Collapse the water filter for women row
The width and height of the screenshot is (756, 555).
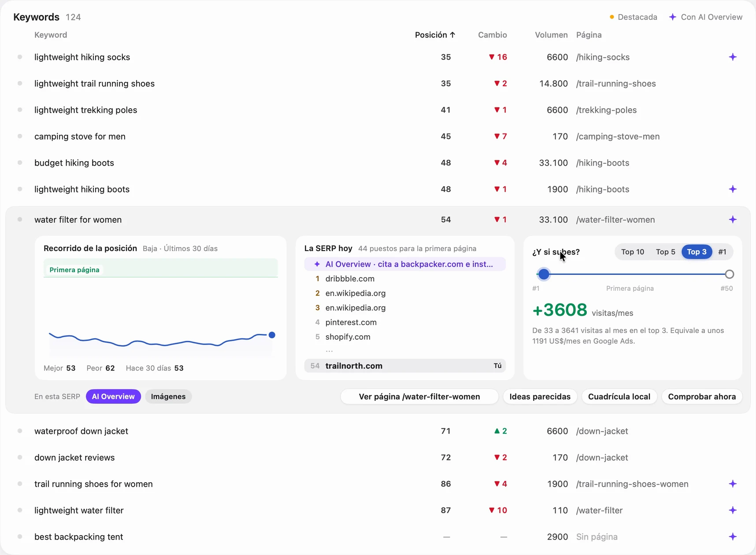pos(378,219)
